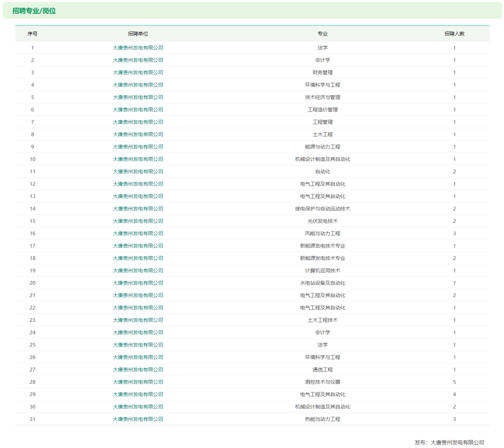Select 风能与动力工程 major cell
The width and height of the screenshot is (504, 448).
point(323,233)
